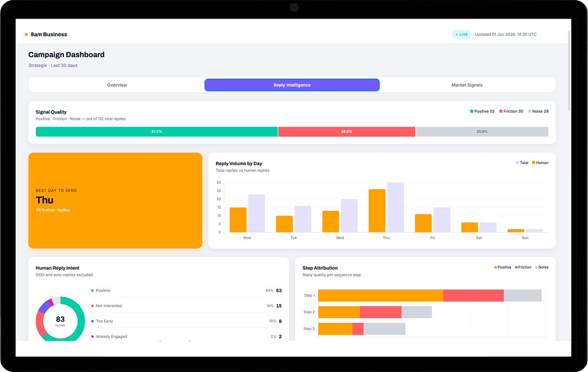Toggle the Total legend in Reply Volume
The height and width of the screenshot is (372, 588).
tap(522, 163)
